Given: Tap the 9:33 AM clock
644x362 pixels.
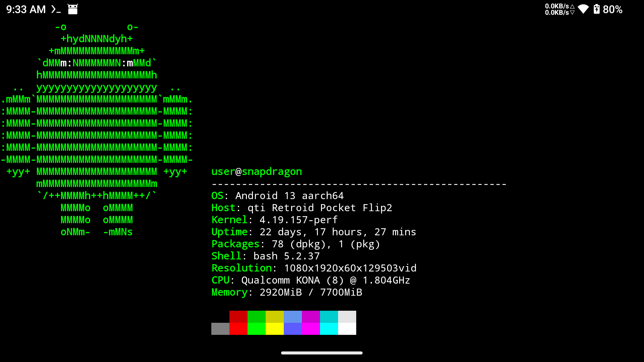Looking at the screenshot, I should (x=26, y=9).
